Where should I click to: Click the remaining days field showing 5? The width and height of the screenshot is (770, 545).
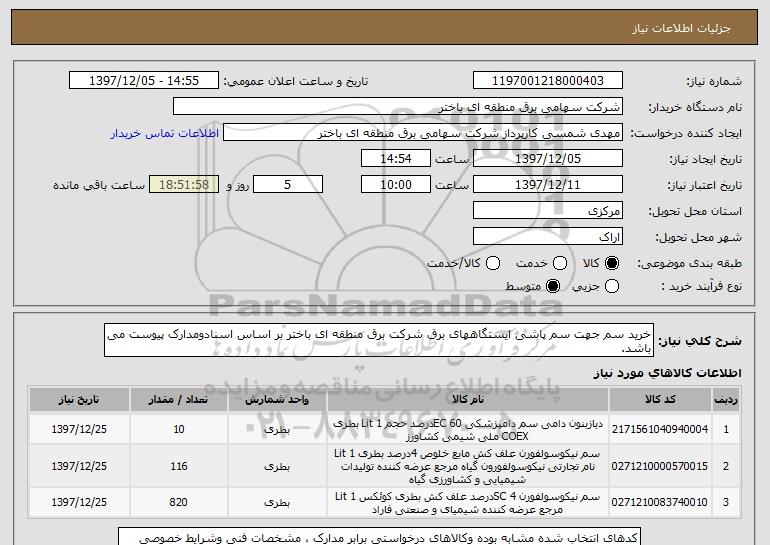288,185
